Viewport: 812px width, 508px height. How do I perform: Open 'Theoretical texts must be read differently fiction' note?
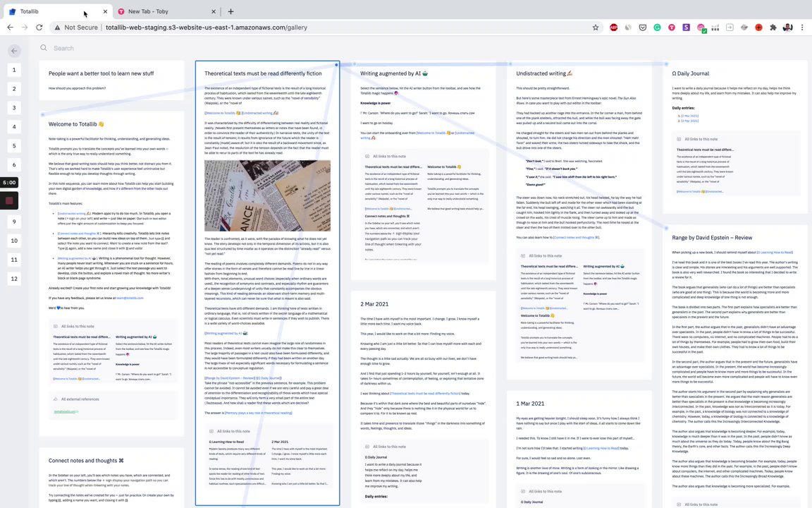tap(263, 73)
